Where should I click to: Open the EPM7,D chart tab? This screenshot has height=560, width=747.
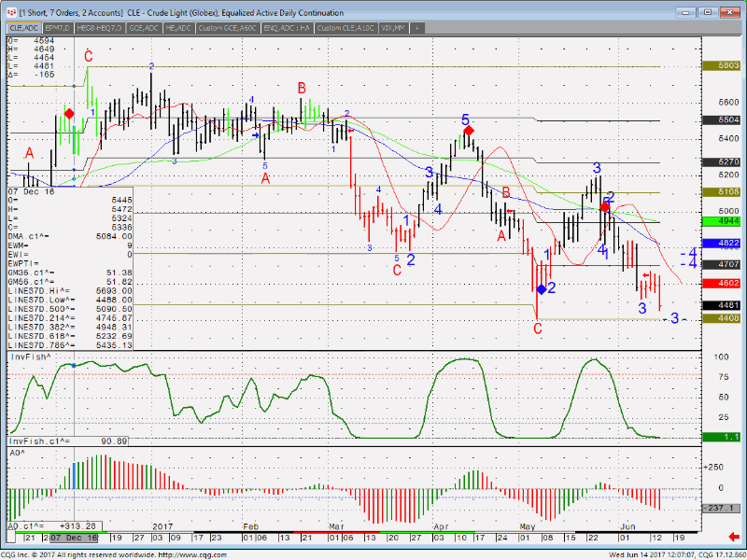pos(58,28)
